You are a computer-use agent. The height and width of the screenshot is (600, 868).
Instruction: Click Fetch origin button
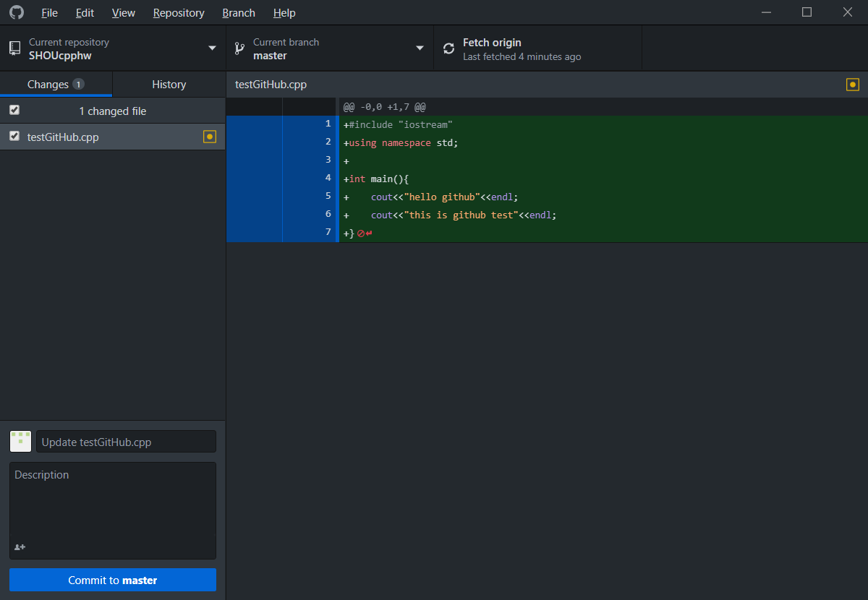coord(537,48)
